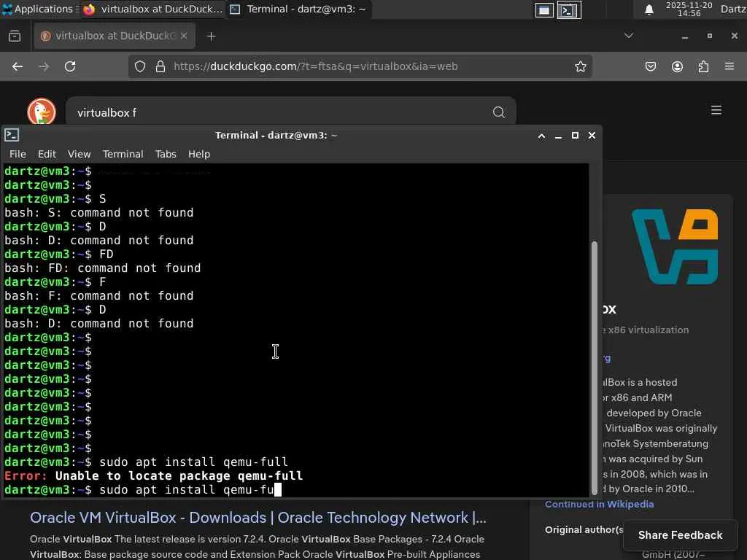Open the terminal File menu
This screenshot has width=747, height=560.
[x=18, y=155]
